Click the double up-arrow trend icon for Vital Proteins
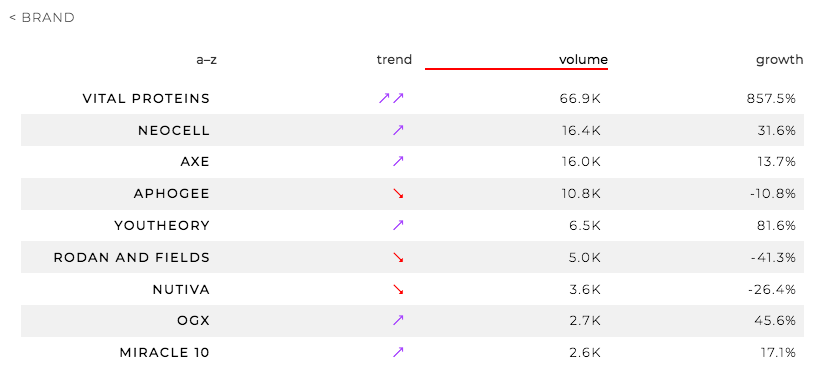The height and width of the screenshot is (385, 828). point(391,98)
